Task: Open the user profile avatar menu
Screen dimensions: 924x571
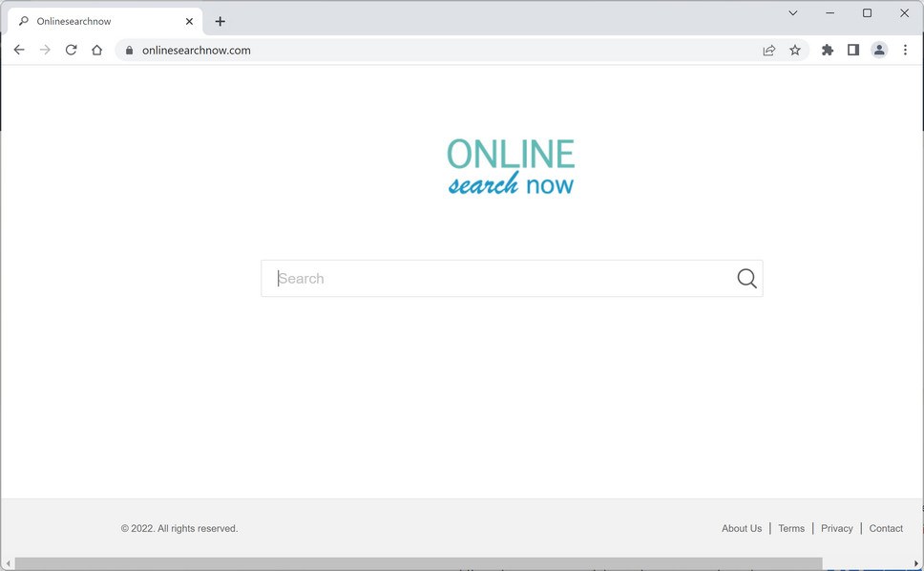Action: coord(879,50)
